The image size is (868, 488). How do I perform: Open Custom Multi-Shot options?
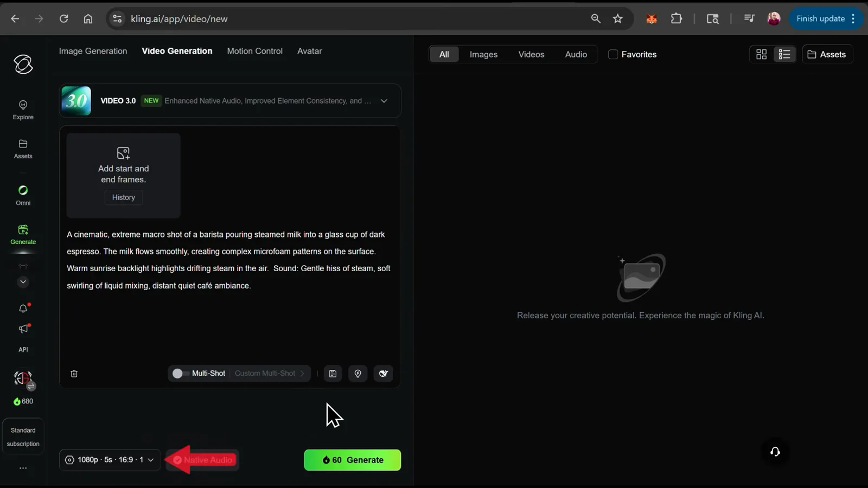[x=270, y=374]
